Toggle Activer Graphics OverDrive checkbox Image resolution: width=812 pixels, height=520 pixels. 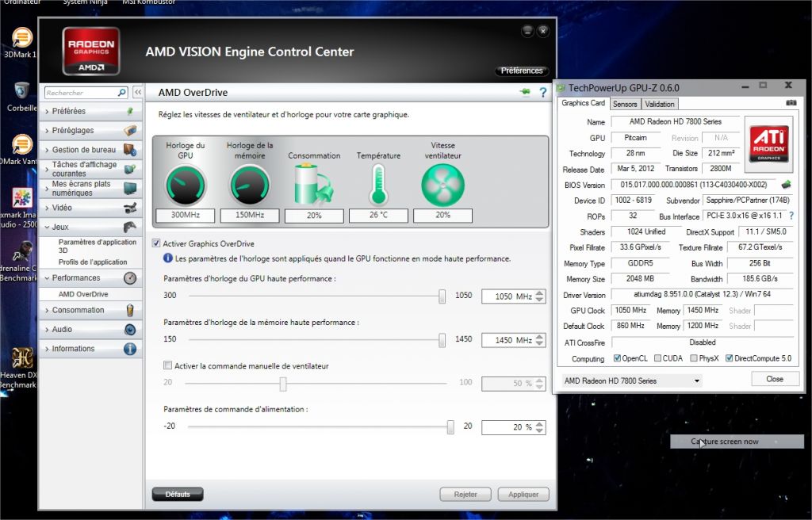coord(156,243)
